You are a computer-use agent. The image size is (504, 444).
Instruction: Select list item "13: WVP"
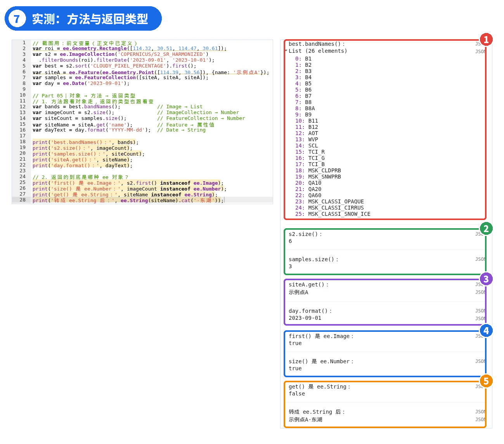307,140
